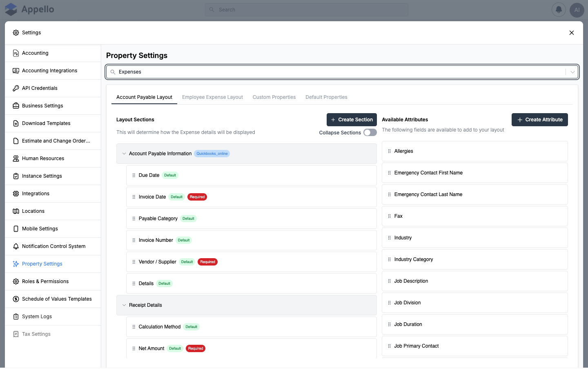The image size is (588, 375).
Task: Click the notification bell in top bar
Action: (x=559, y=10)
